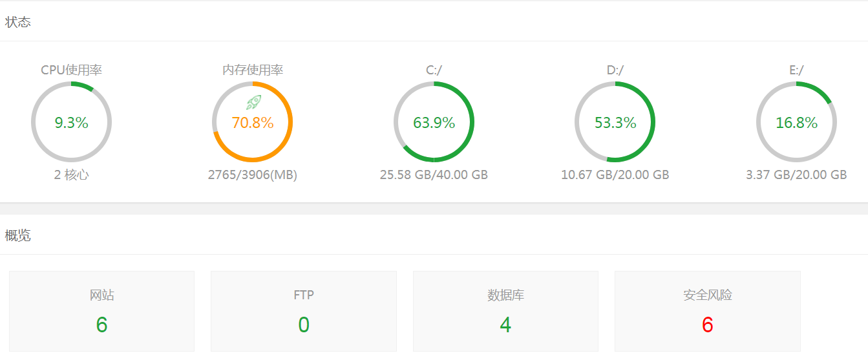Open the 数据库 count number 4
868x362 pixels.
pos(505,325)
